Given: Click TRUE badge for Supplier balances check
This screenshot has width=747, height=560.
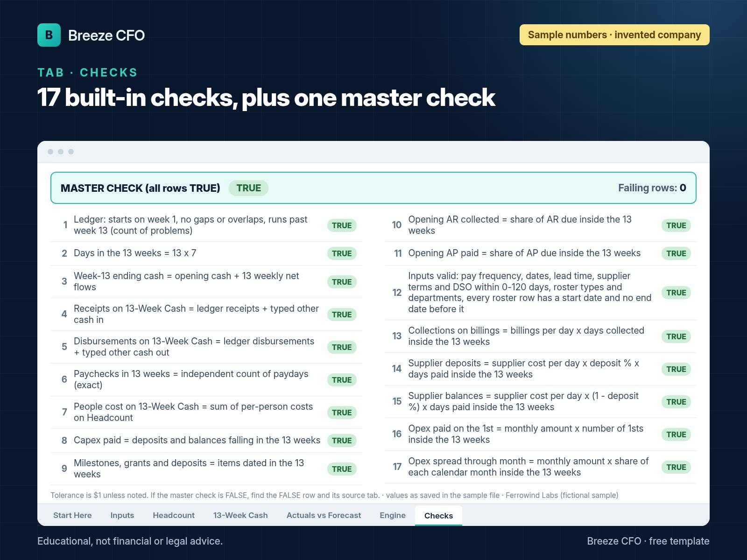Looking at the screenshot, I should pyautogui.click(x=676, y=402).
